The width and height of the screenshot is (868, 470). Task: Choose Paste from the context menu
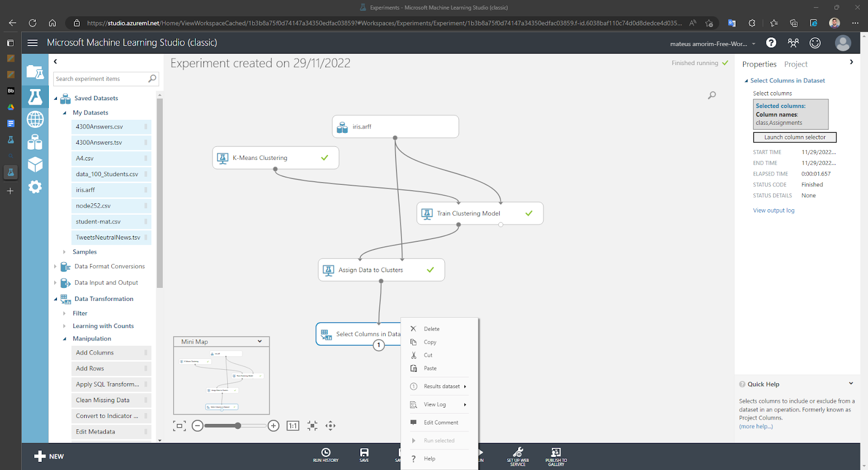point(430,369)
